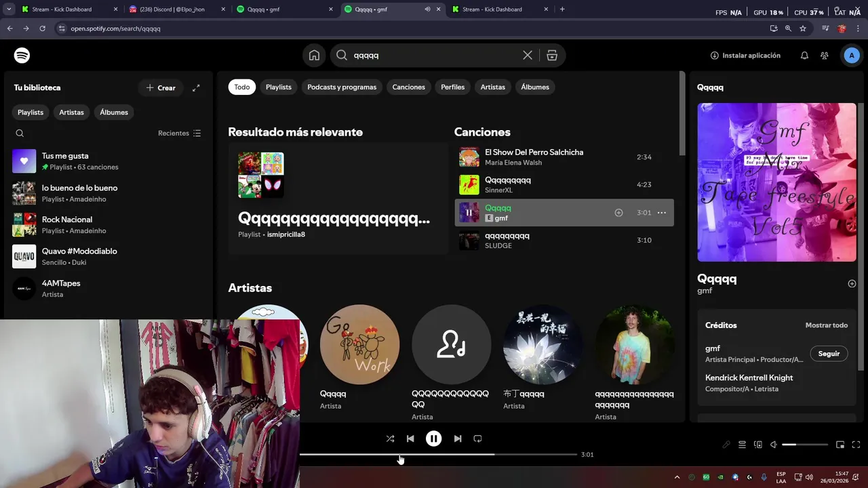868x488 pixels.
Task: Clear the search field with the X
Action: (x=528, y=56)
